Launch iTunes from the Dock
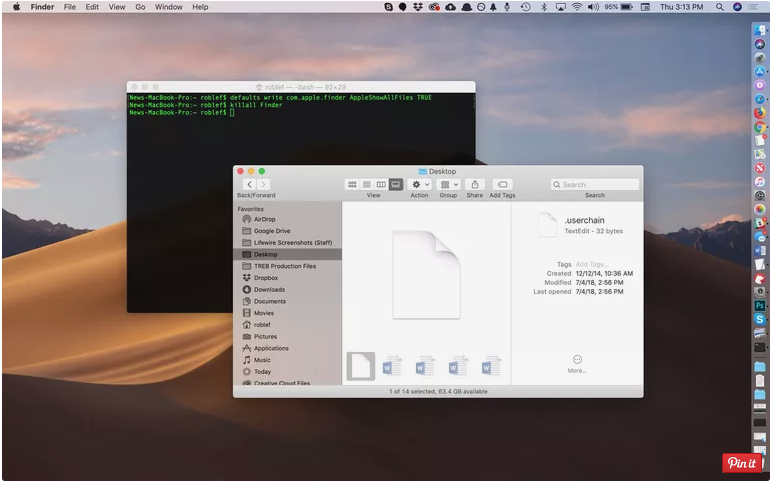 (760, 182)
